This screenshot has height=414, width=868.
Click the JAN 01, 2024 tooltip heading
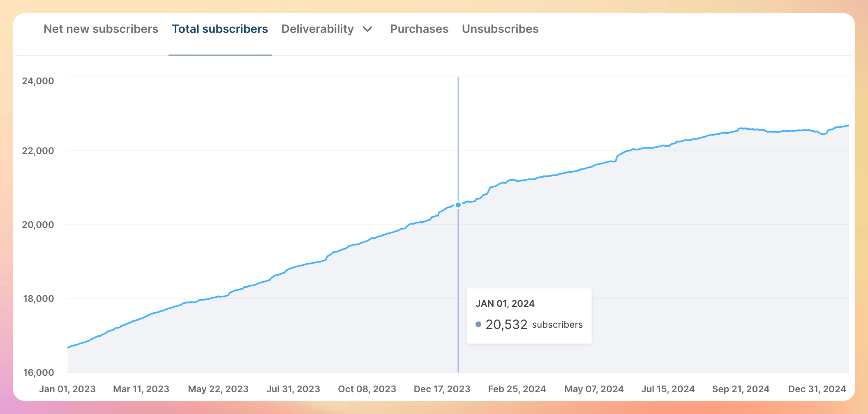pyautogui.click(x=506, y=304)
